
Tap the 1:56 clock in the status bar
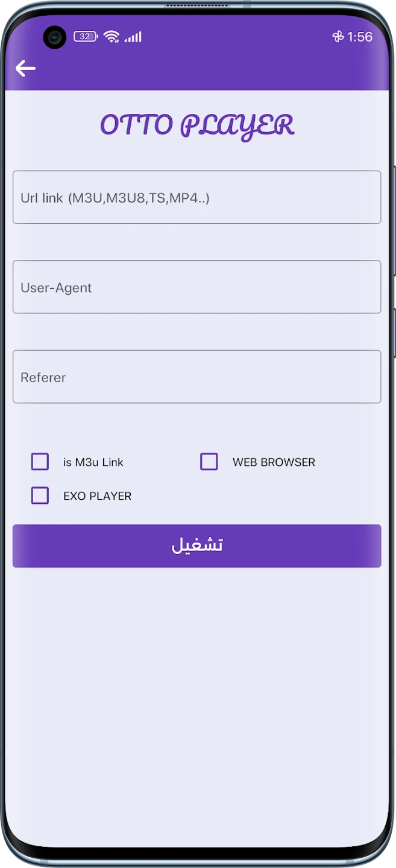click(360, 37)
